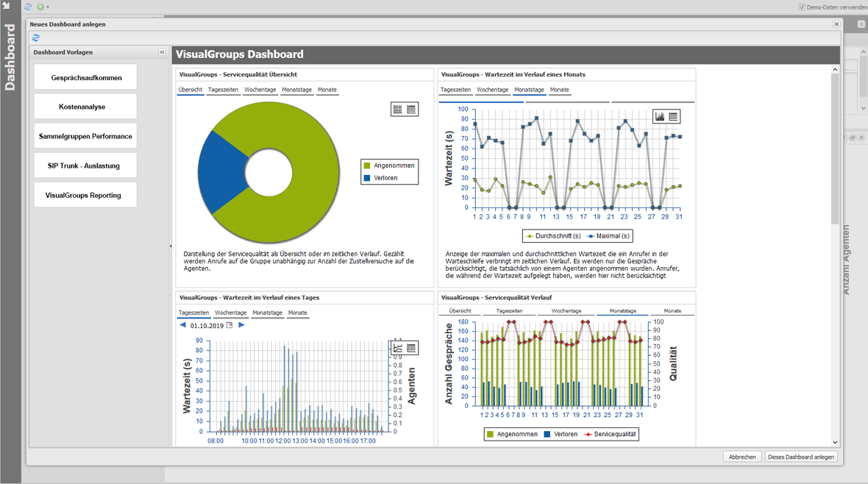Click background panel scrollbar down arrow
This screenshot has width=868, height=484.
[x=863, y=108]
